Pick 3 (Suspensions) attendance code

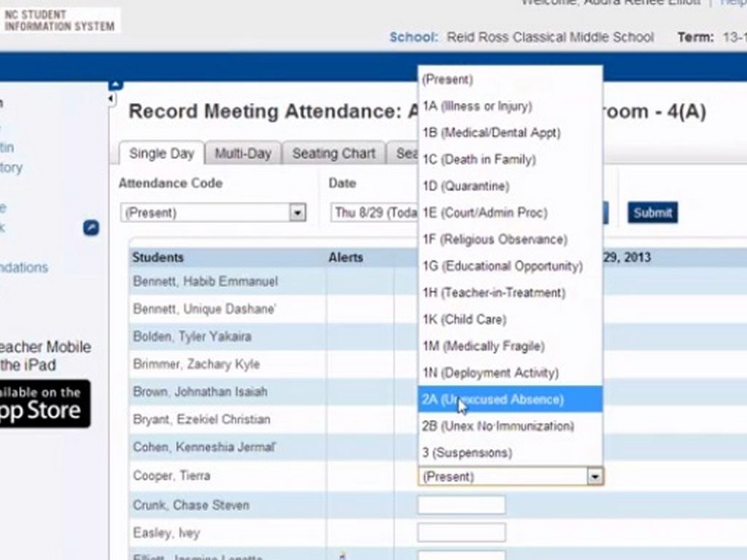(467, 453)
